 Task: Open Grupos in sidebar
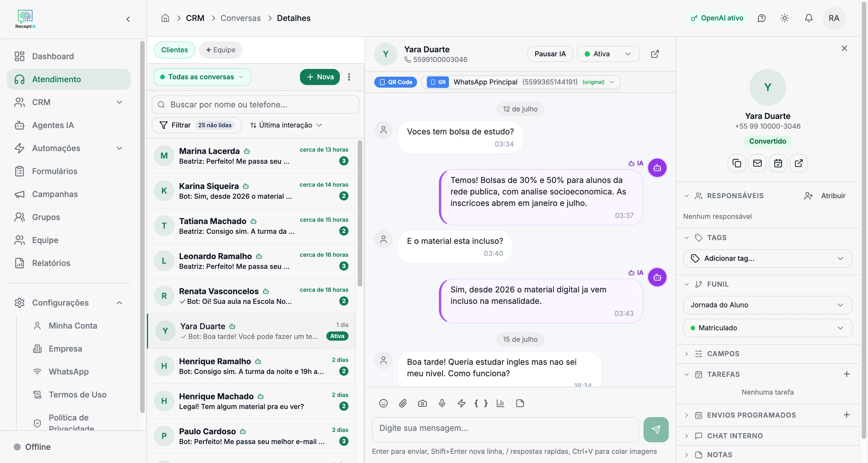click(x=69, y=217)
